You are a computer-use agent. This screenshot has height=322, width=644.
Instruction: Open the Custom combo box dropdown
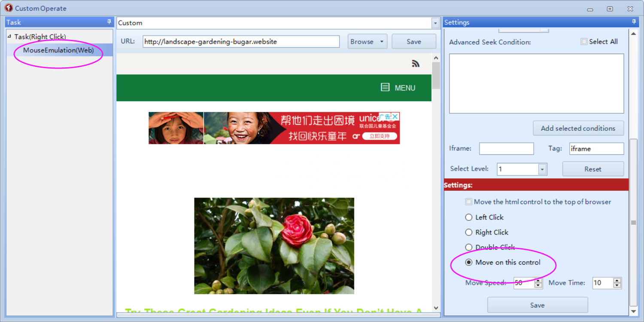click(x=436, y=23)
